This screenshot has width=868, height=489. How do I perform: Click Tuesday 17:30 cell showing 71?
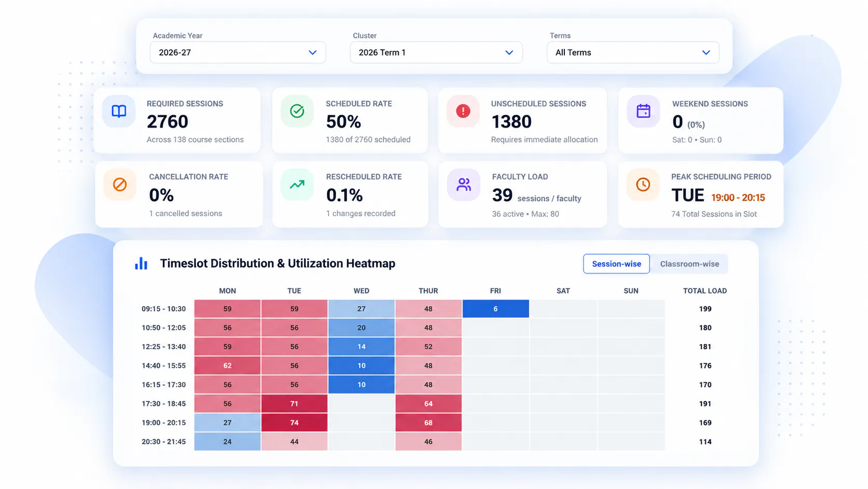pos(294,404)
